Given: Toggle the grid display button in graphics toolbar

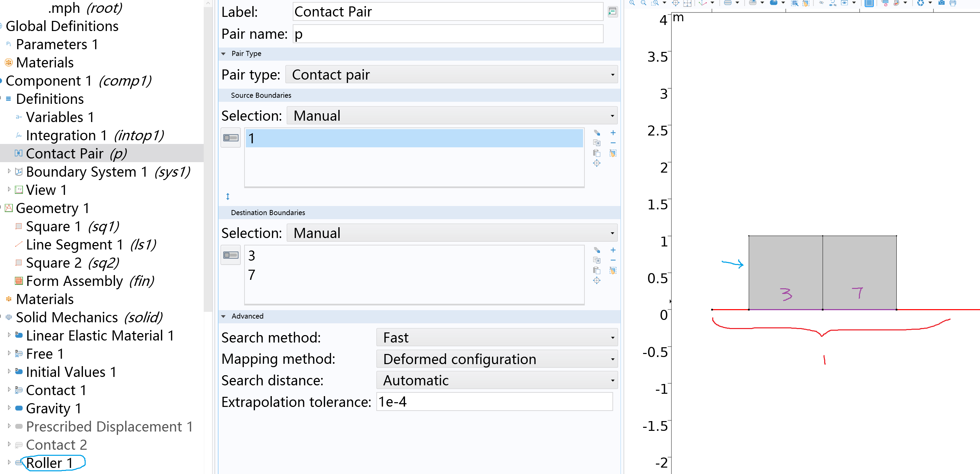Looking at the screenshot, I should pos(869,3).
